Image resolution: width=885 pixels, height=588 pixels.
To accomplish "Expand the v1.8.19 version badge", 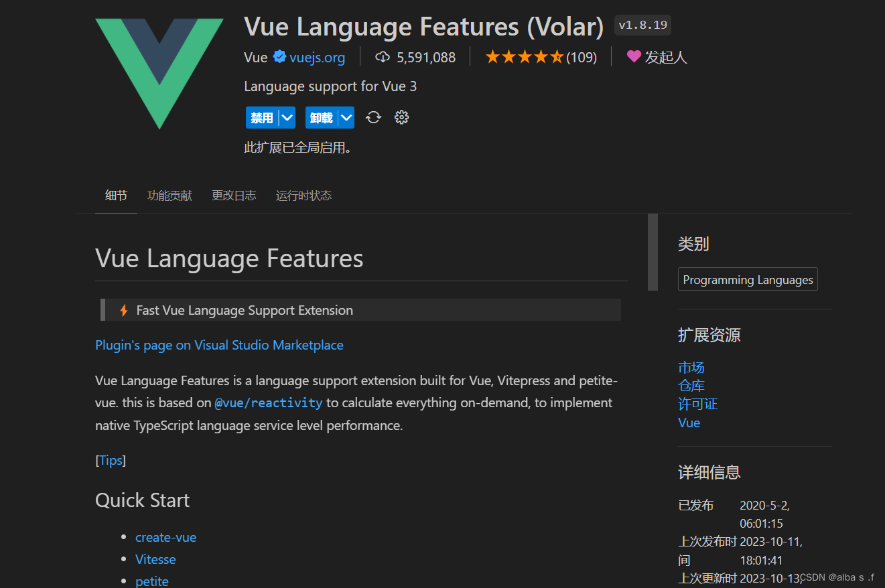I will [642, 25].
